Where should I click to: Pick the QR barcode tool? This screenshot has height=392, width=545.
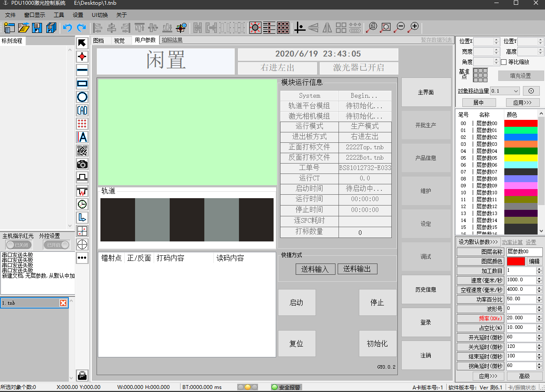pyautogui.click(x=82, y=151)
